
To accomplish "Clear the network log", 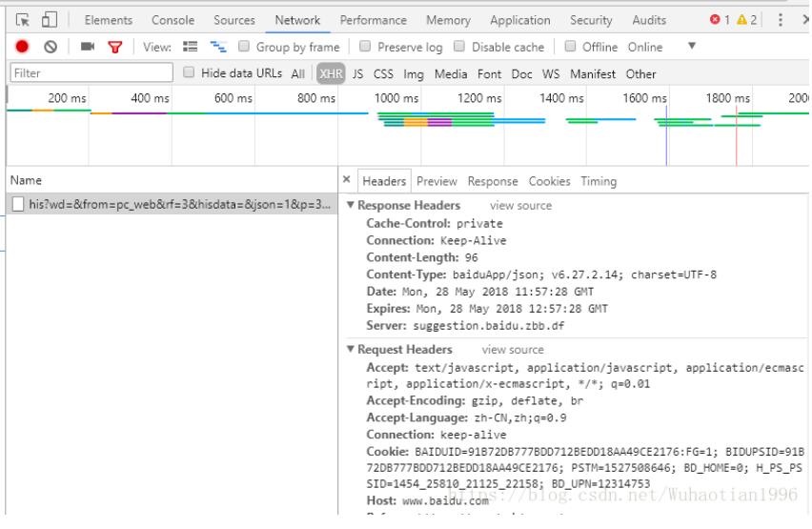I will click(x=51, y=47).
